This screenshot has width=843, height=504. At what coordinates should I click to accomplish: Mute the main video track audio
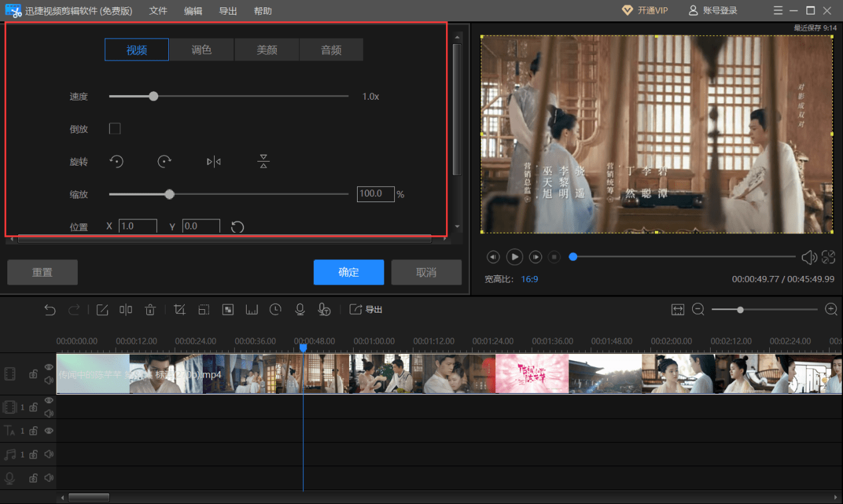tap(49, 380)
